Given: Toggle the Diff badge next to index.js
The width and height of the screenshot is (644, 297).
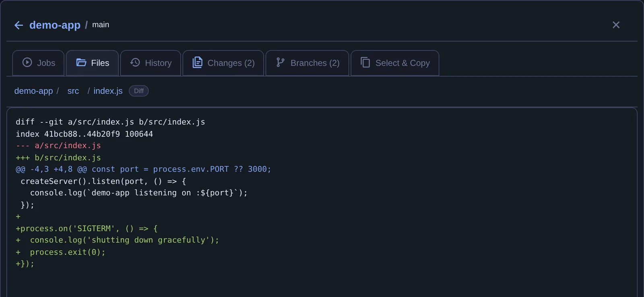Looking at the screenshot, I should click(x=139, y=91).
